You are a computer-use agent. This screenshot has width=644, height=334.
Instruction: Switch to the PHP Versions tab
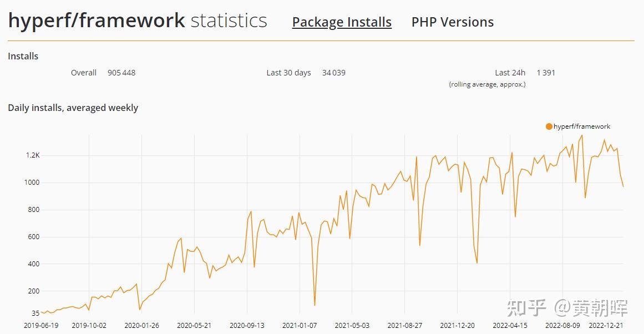[452, 22]
